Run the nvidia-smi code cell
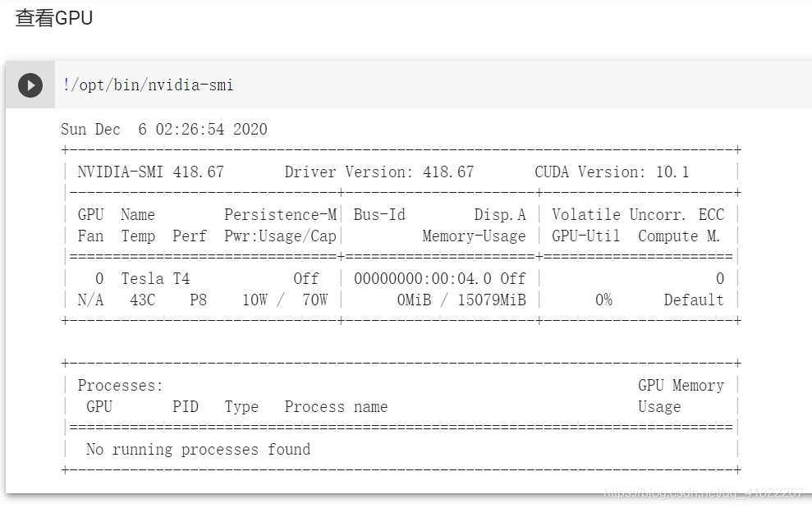 point(30,85)
